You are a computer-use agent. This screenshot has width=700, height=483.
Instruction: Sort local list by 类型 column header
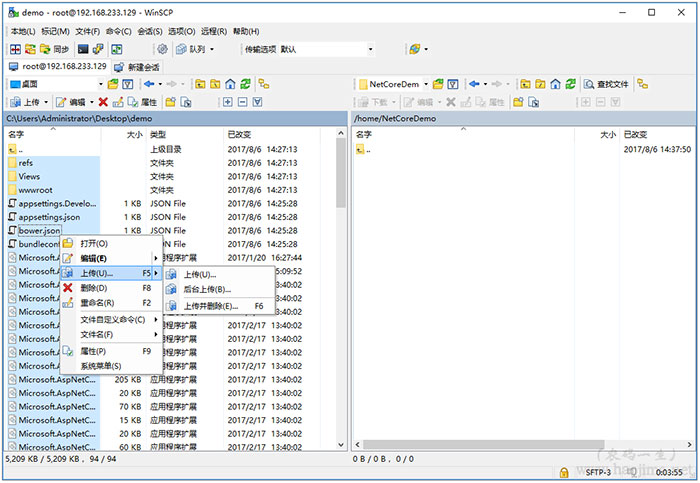(184, 134)
